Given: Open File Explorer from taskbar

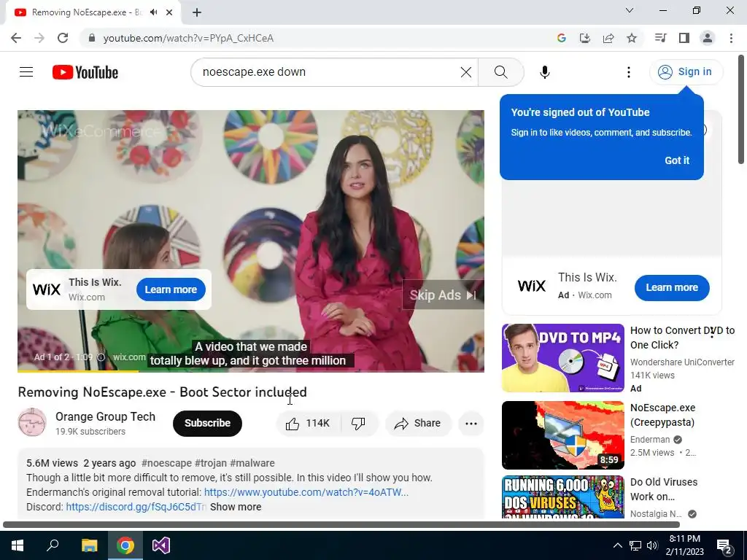Looking at the screenshot, I should coord(89,545).
